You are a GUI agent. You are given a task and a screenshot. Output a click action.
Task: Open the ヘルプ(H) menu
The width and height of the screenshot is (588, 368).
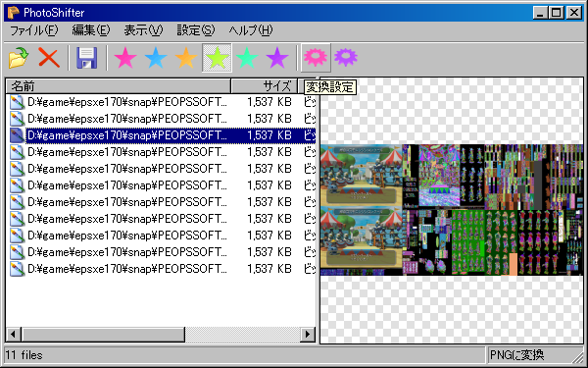[x=251, y=30]
